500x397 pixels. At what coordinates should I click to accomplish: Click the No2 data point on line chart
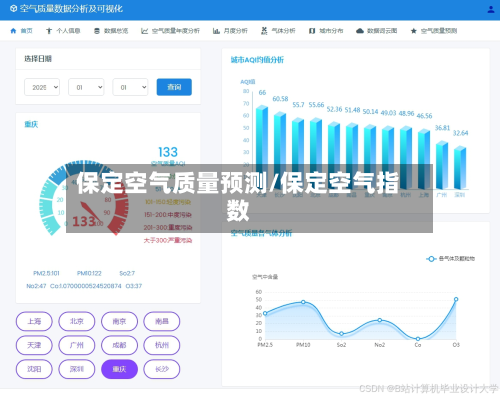(x=380, y=320)
